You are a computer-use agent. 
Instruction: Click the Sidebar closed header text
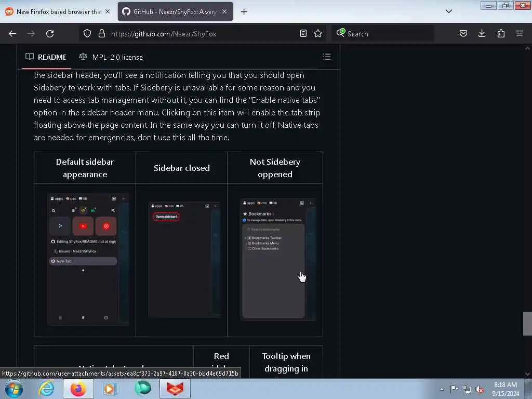(x=182, y=168)
